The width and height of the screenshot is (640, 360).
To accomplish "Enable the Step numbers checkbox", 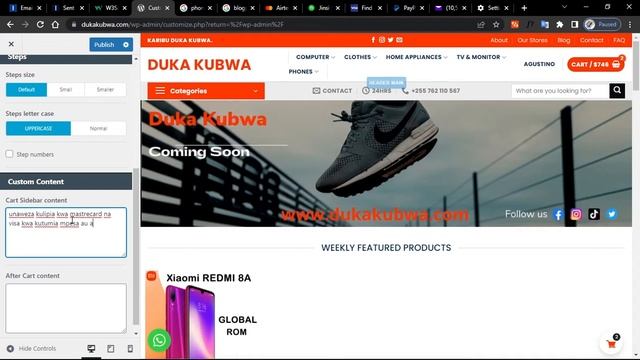I will (9, 154).
